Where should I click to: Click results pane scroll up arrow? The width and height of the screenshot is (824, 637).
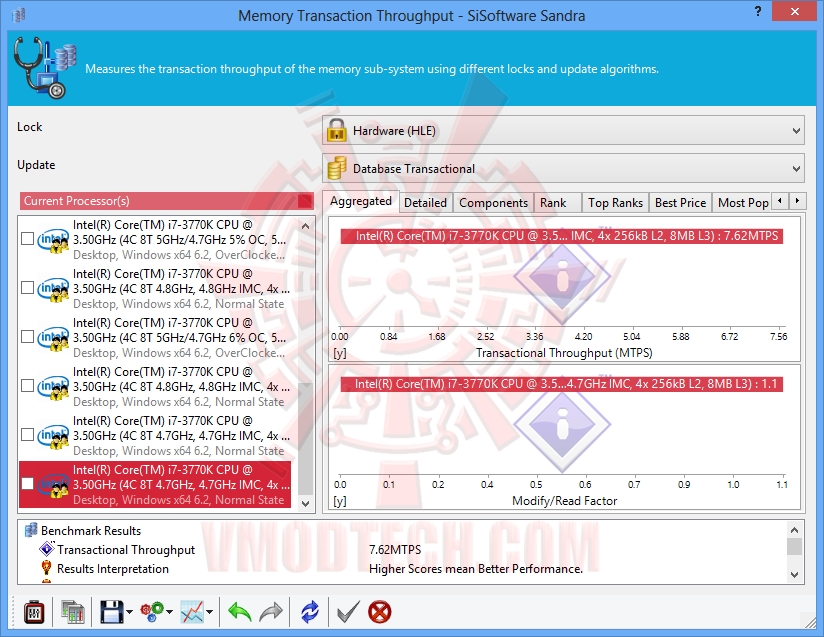[x=795, y=530]
